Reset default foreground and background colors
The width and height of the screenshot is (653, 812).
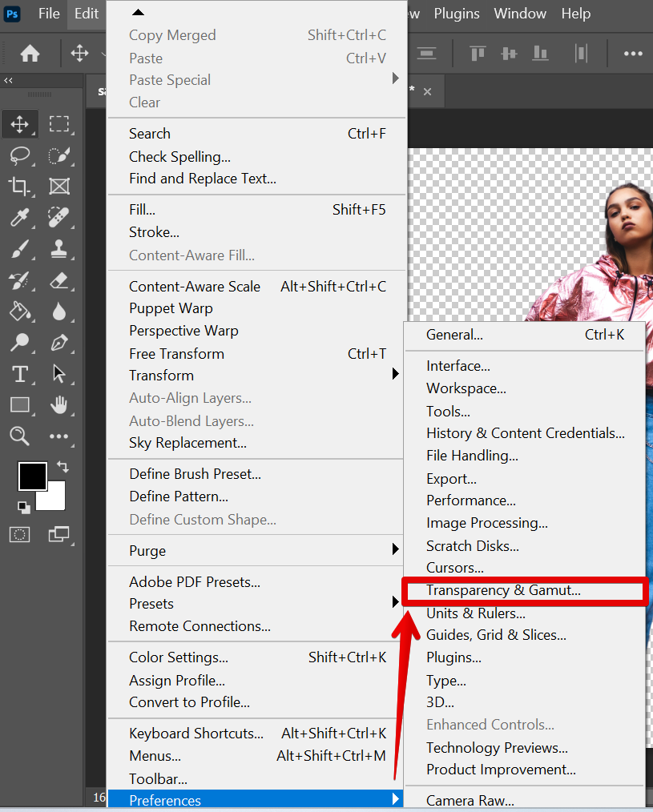(23, 507)
